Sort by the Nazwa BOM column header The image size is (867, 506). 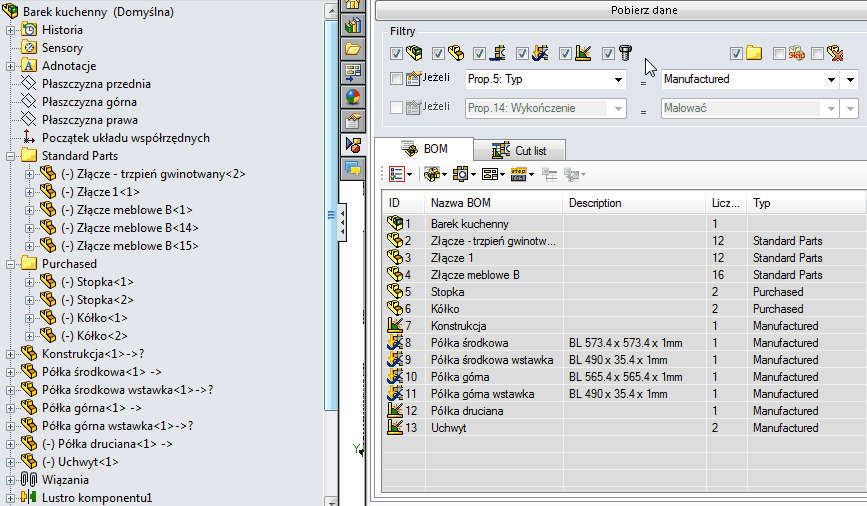coord(493,203)
